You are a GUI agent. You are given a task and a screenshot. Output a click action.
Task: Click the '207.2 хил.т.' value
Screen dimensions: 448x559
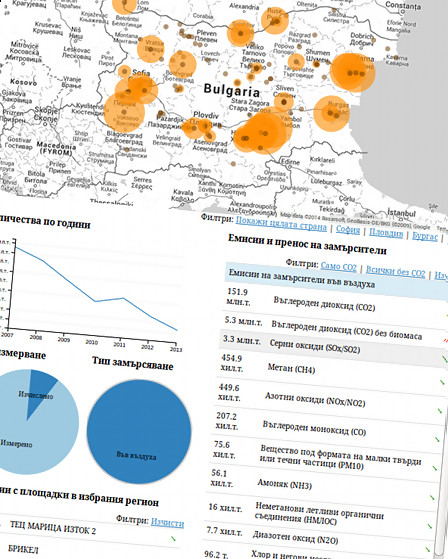point(226,421)
